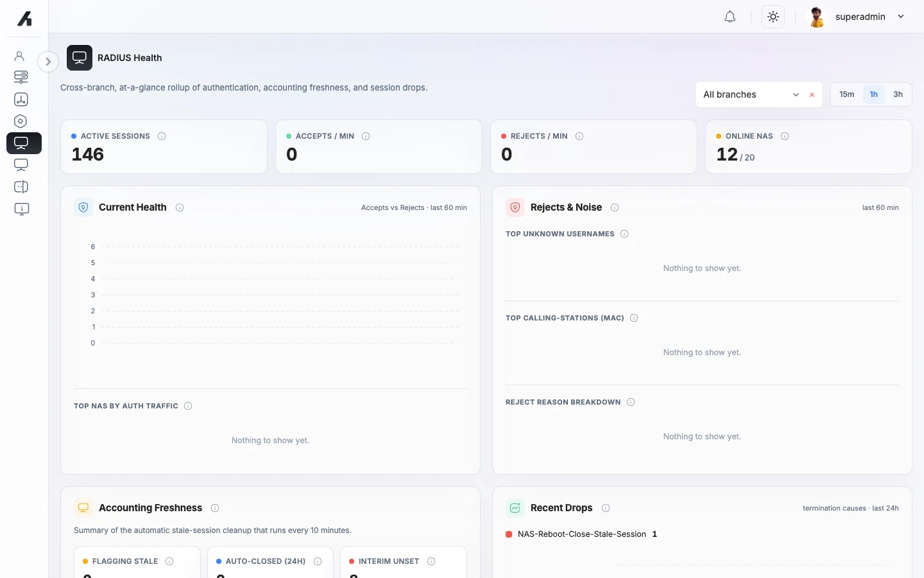The width and height of the screenshot is (924, 578).
Task: Click the RADIUS Health page icon
Action: (x=80, y=58)
